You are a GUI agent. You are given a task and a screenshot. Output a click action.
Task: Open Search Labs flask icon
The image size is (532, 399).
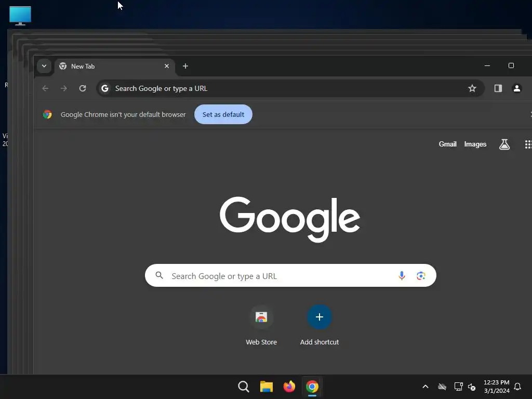[x=504, y=144]
